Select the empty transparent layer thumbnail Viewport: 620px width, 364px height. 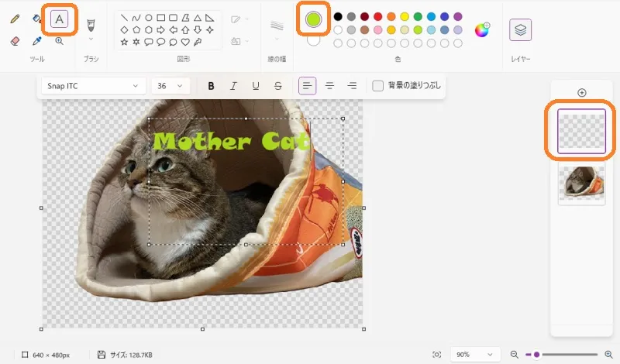click(581, 131)
